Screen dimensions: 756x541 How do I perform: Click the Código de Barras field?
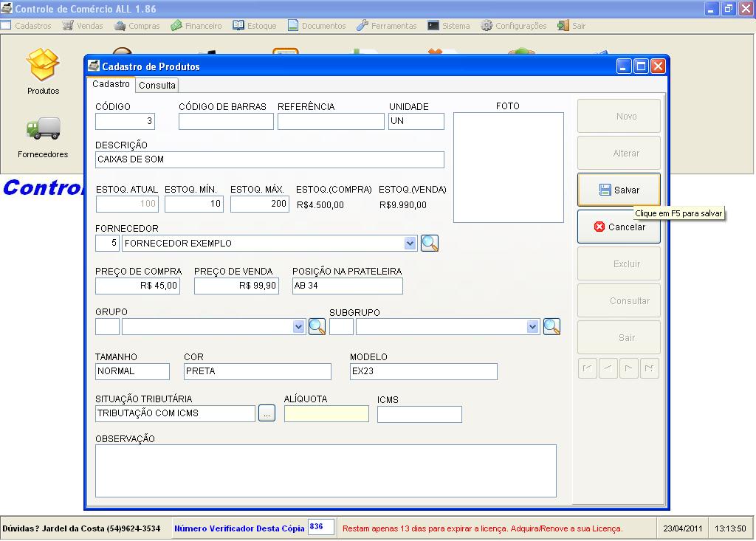click(226, 122)
